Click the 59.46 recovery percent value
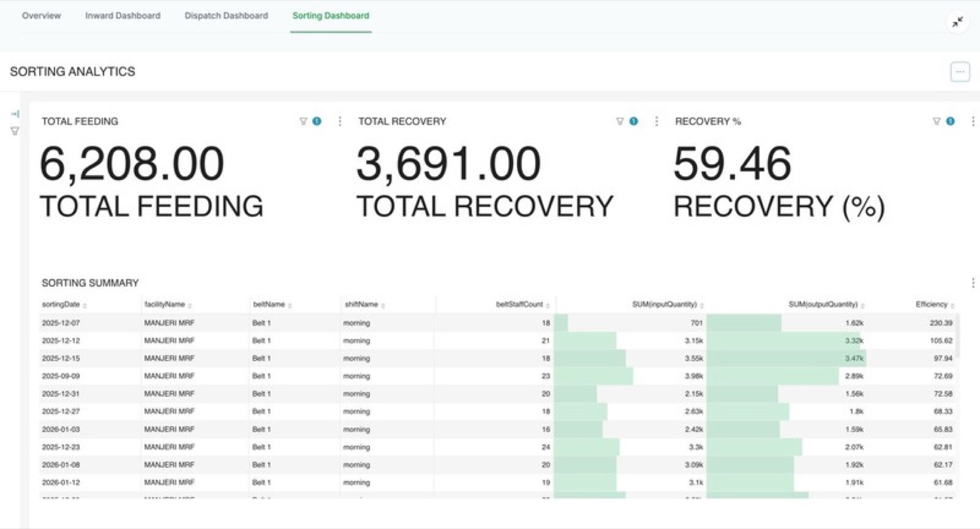Screen dimensions: 980x529 coord(732,164)
